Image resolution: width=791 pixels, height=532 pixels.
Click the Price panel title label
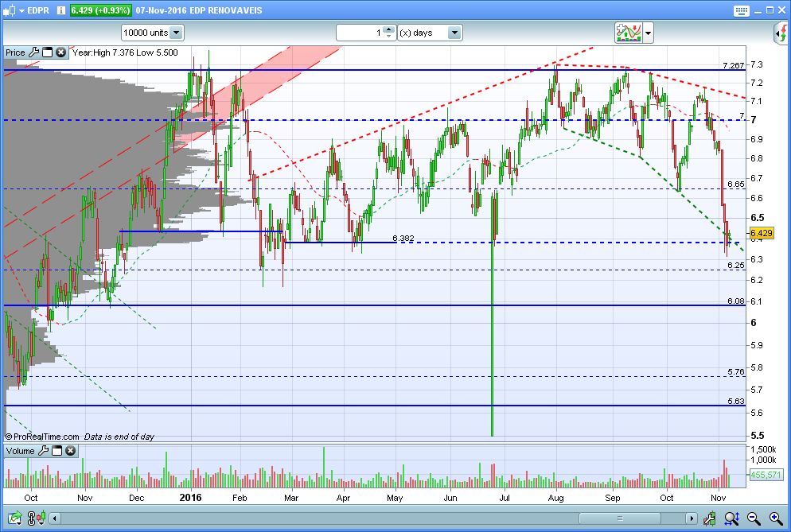click(15, 52)
